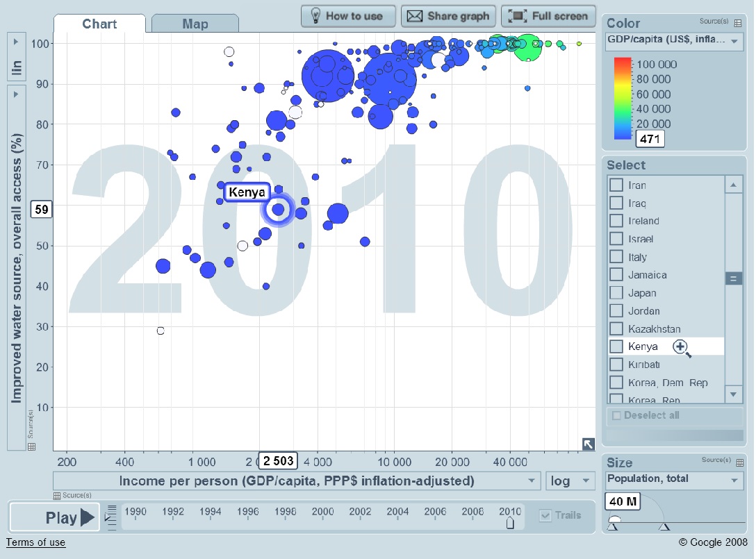Open the Color indicator dropdown
Image resolution: width=756 pixels, height=559 pixels.
tap(674, 42)
